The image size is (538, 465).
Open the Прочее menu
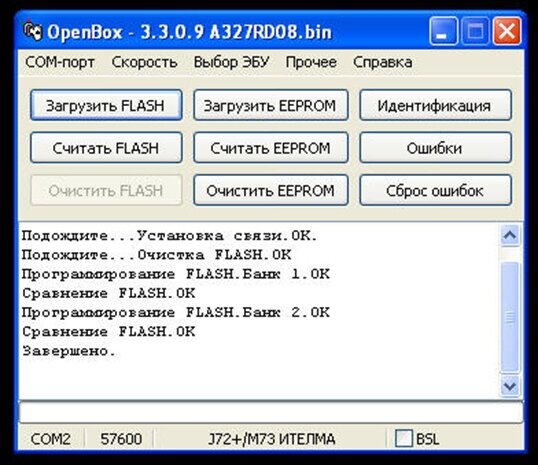[311, 62]
